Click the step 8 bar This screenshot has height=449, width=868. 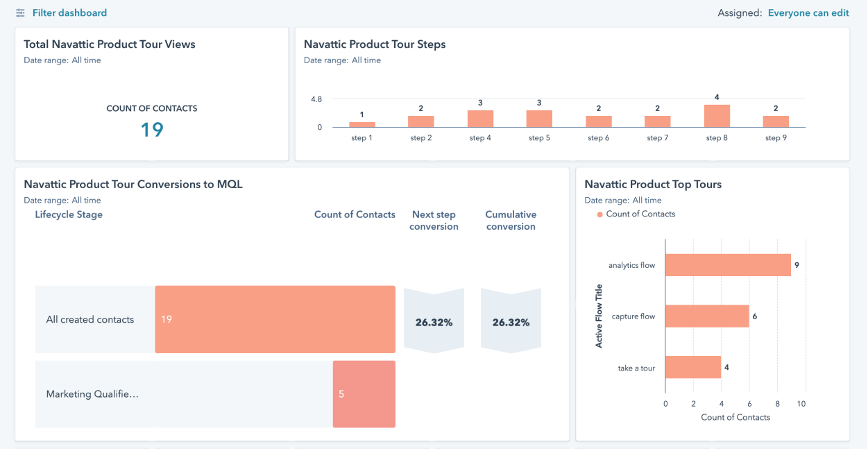tap(717, 116)
